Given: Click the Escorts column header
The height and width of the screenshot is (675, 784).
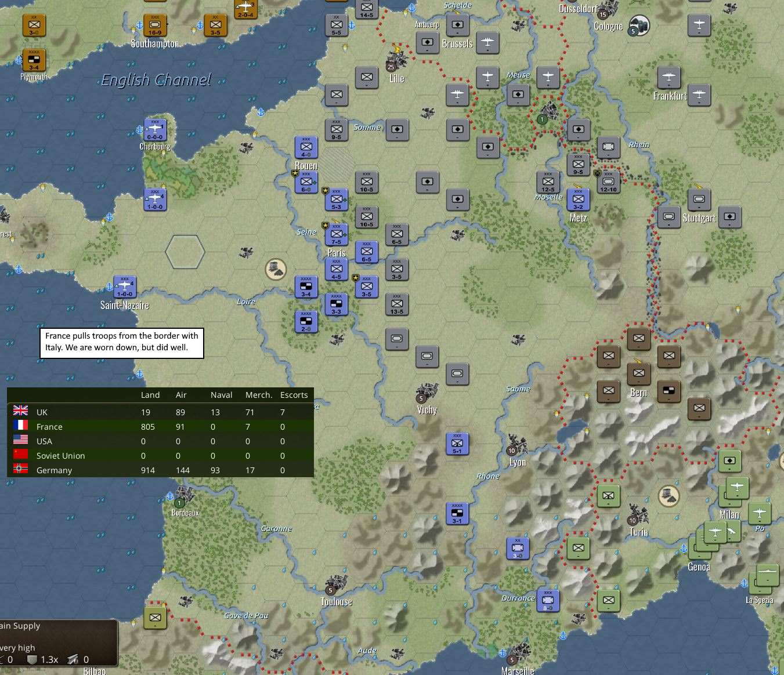Looking at the screenshot, I should [x=294, y=395].
